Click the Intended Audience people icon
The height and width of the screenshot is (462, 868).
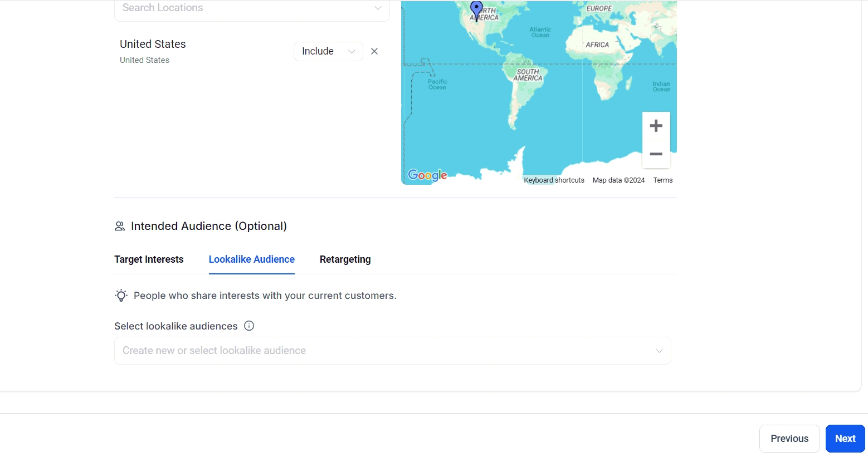tap(120, 227)
